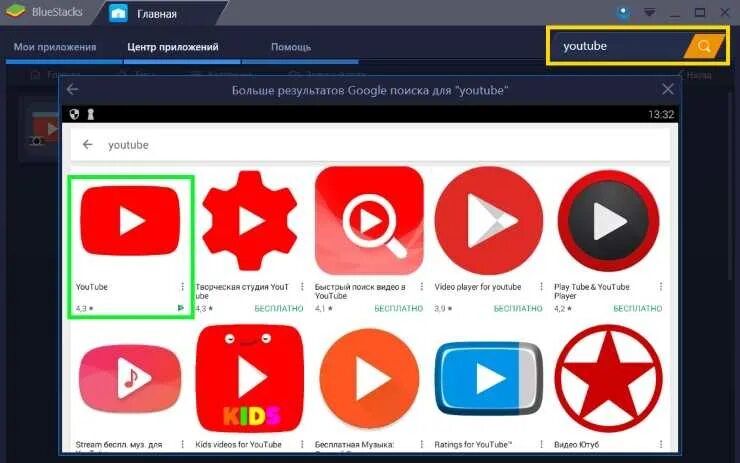The width and height of the screenshot is (740, 463).
Task: Open the Stream music note app icon
Action: pos(130,378)
